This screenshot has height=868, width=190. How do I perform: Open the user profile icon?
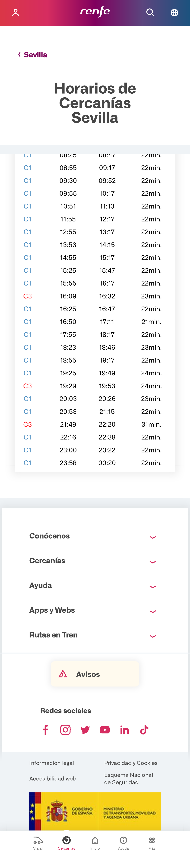16,12
